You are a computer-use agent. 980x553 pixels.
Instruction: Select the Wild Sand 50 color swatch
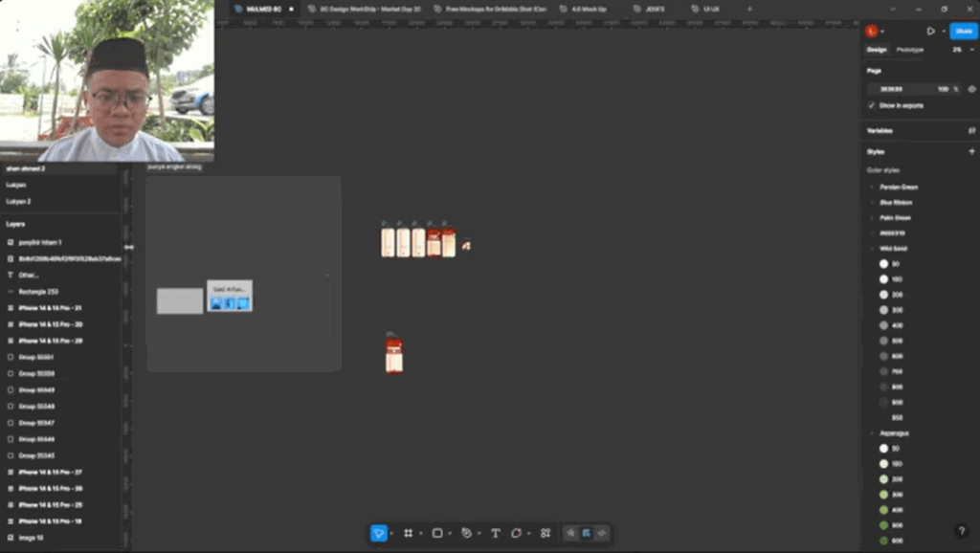[883, 264]
